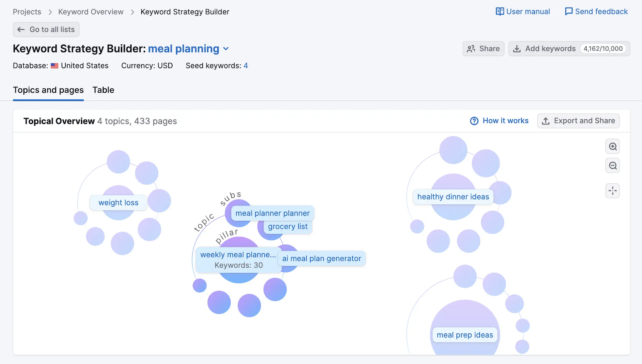Screen dimensions: 642x364
Task: Click the seed keywords count link
Action: point(246,65)
